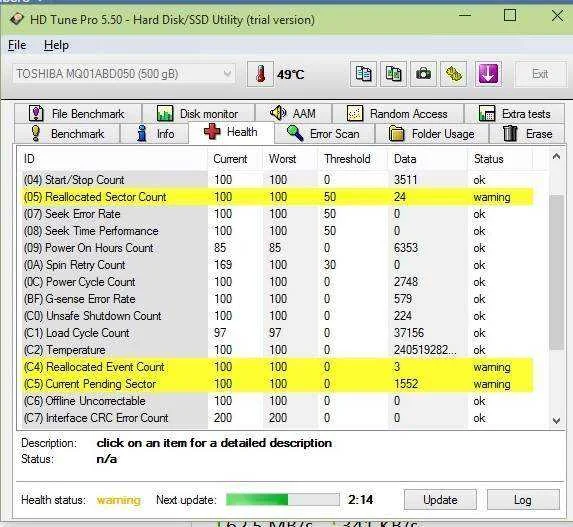Screen dimensions: 573x527
Task: Click the Worst column header
Action: click(290, 159)
